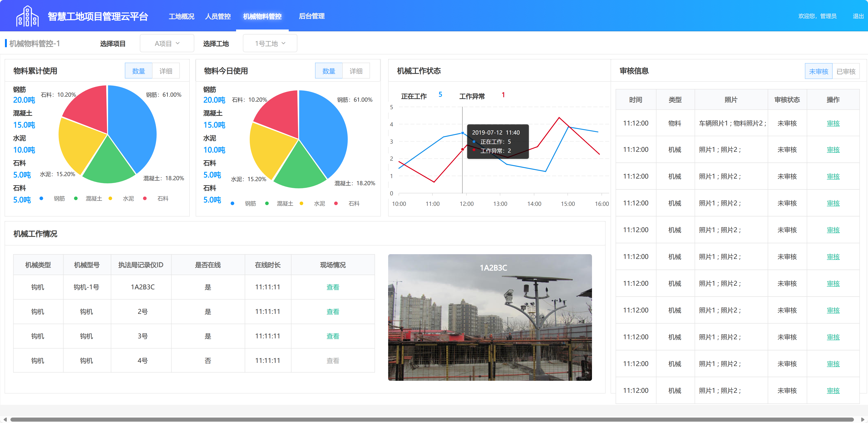Image resolution: width=868 pixels, height=423 pixels.
Task: Toggle 详细 view in 物料累计使用 panel
Action: 166,71
